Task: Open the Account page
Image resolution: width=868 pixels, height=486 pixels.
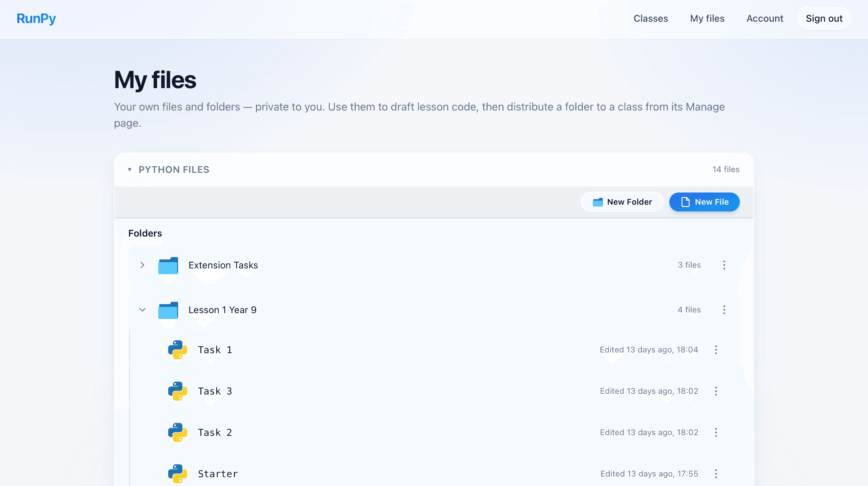Action: pyautogui.click(x=765, y=19)
